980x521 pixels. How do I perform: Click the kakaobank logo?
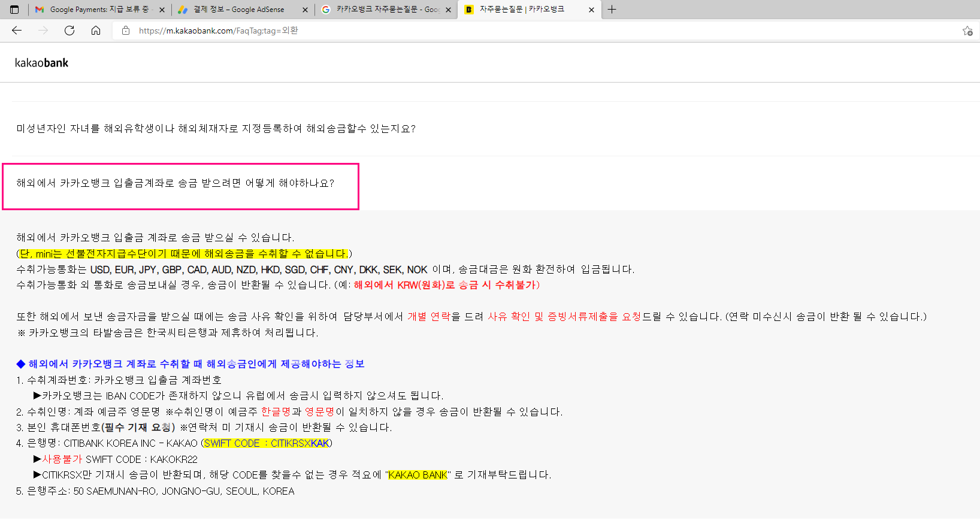[x=41, y=63]
